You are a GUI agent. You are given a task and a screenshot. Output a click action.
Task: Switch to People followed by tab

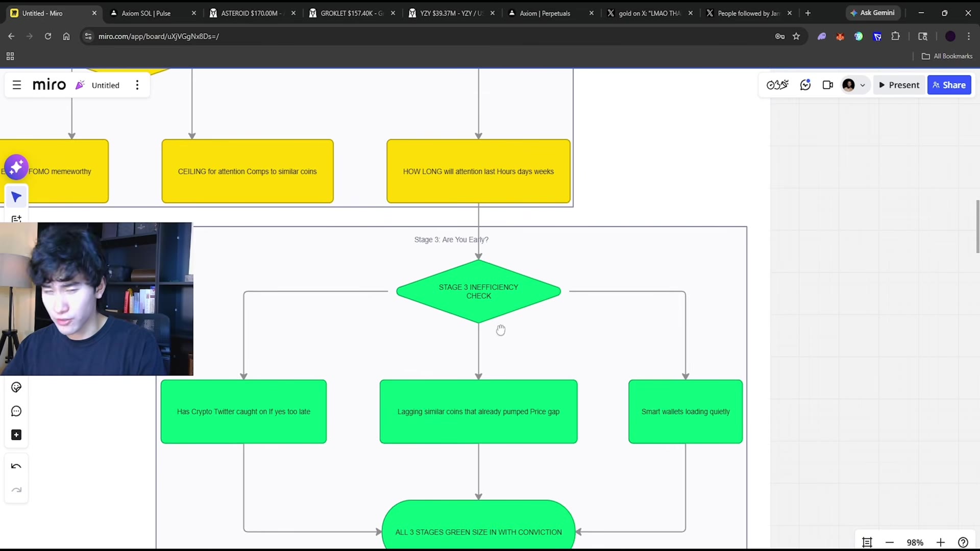pos(748,13)
